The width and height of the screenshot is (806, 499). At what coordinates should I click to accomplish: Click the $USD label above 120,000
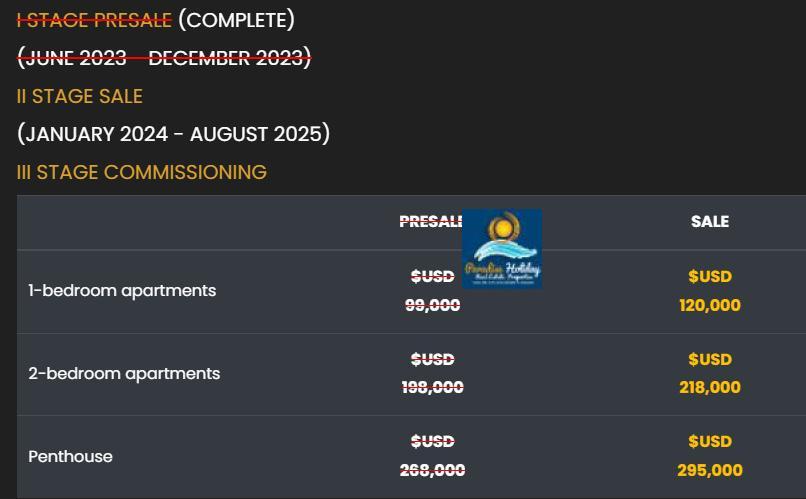710,277
